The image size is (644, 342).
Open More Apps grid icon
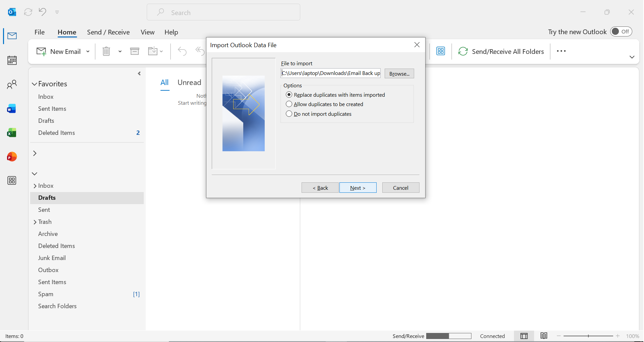12,181
